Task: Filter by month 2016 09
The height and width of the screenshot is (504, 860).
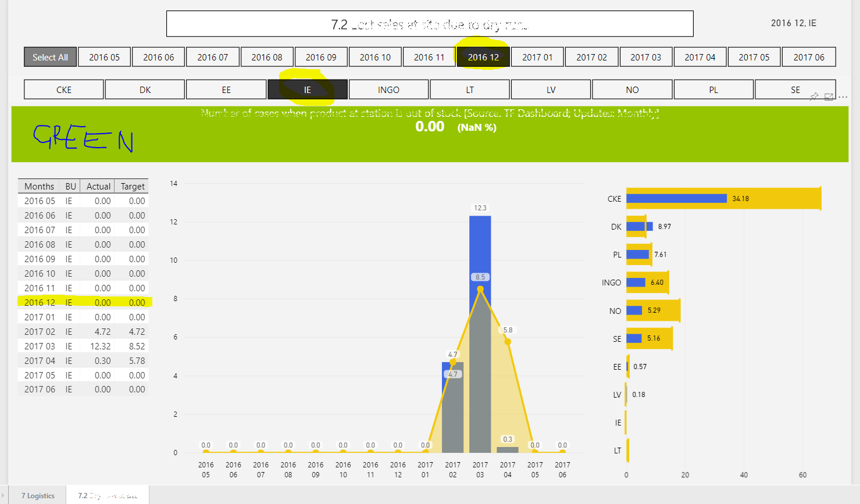Action: [321, 57]
